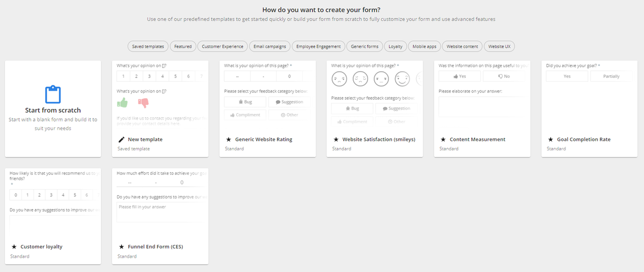Click Partially in Goal Completion preview

pos(611,76)
